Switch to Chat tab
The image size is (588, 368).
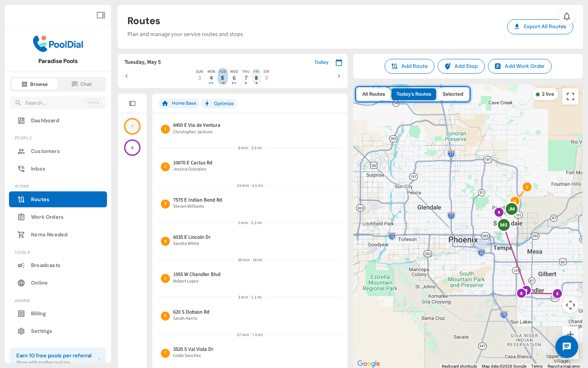coord(82,84)
